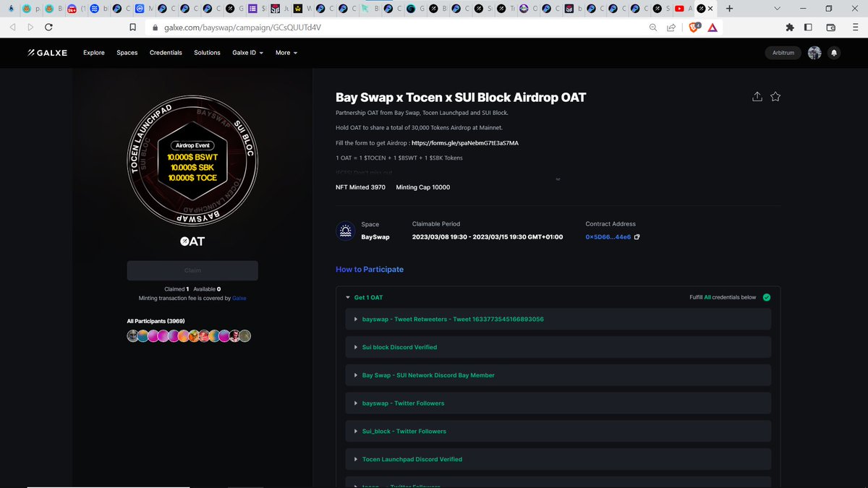Click the bookmark icon beside the address bar
868x488 pixels.
(132, 27)
